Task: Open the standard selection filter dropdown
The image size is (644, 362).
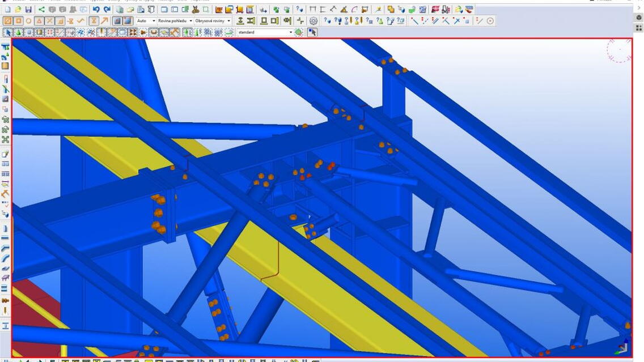Action: pos(265,32)
